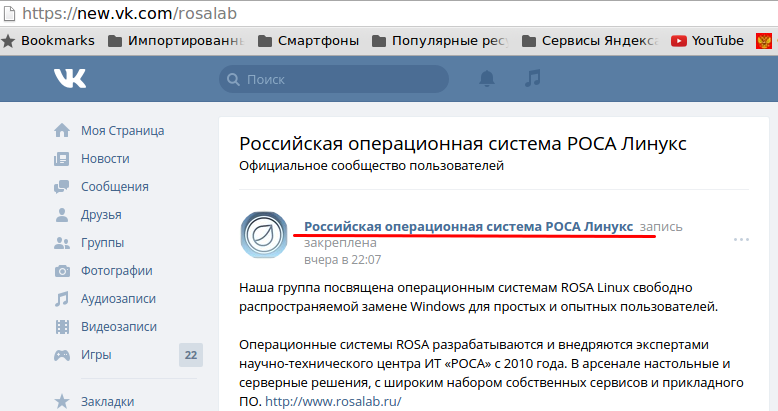The height and width of the screenshot is (411, 778).
Task: Open Игры in the sidebar
Action: 96,355
